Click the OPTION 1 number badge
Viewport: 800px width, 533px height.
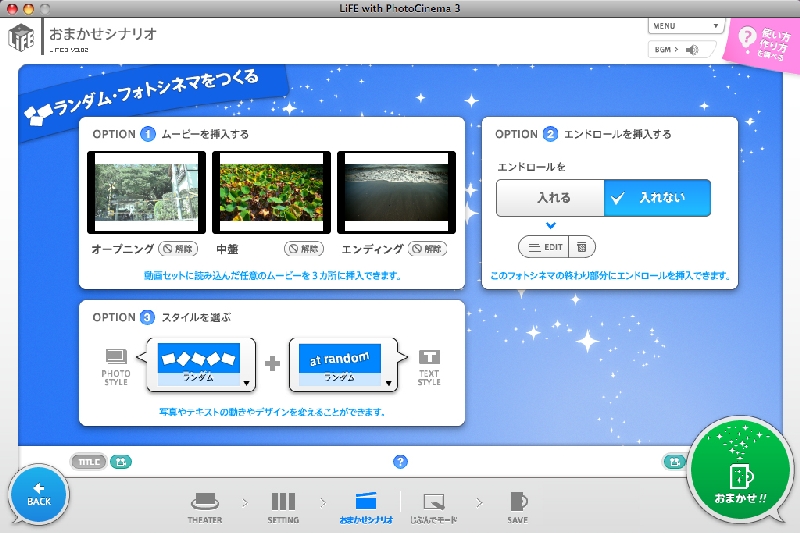(x=147, y=134)
